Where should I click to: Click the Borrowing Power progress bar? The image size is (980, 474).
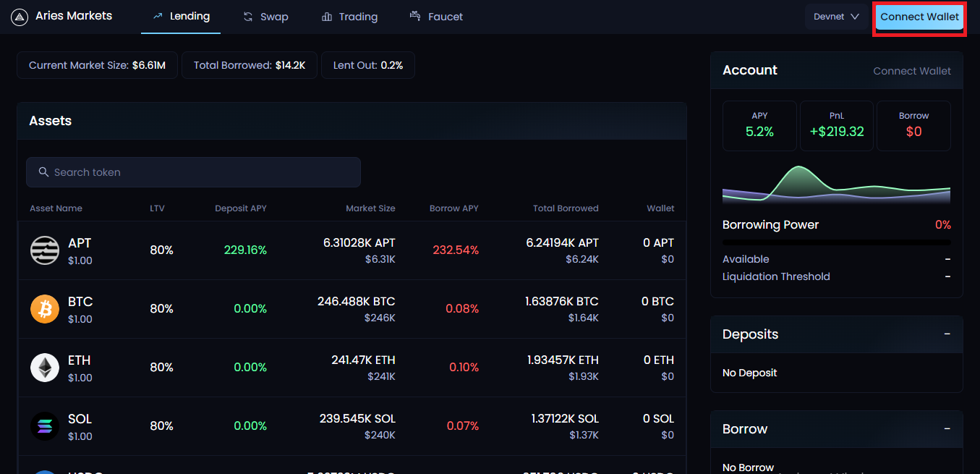[x=837, y=242]
